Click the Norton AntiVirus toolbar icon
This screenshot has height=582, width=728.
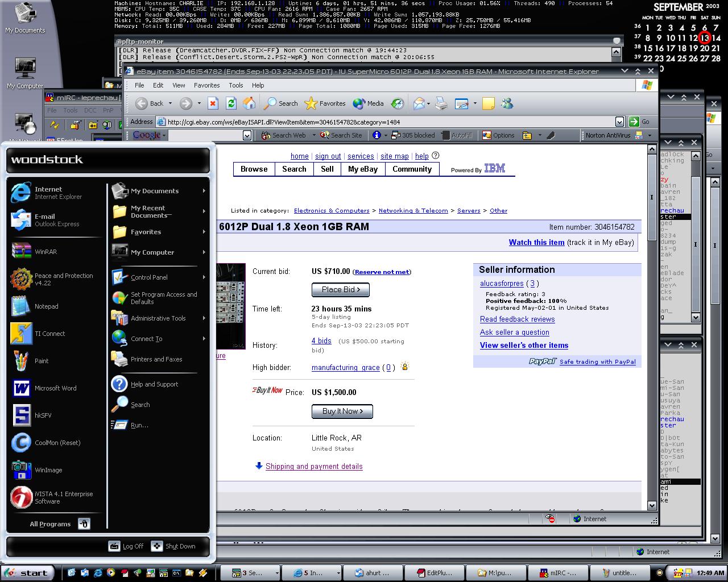pos(639,135)
